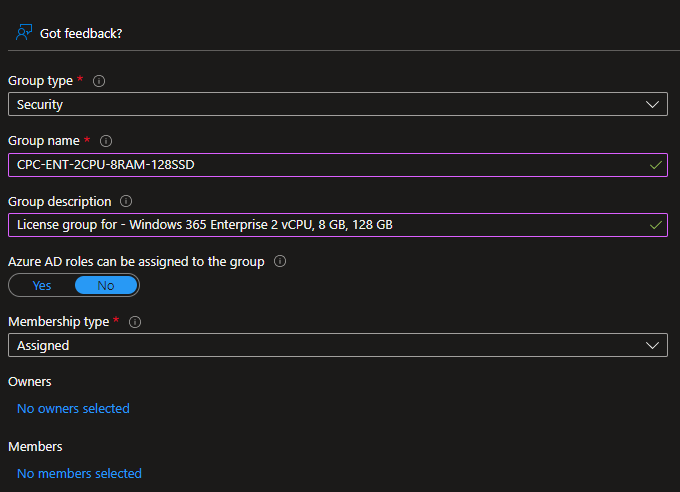Click the info icon beside Group name
This screenshot has width=680, height=492.
click(106, 141)
